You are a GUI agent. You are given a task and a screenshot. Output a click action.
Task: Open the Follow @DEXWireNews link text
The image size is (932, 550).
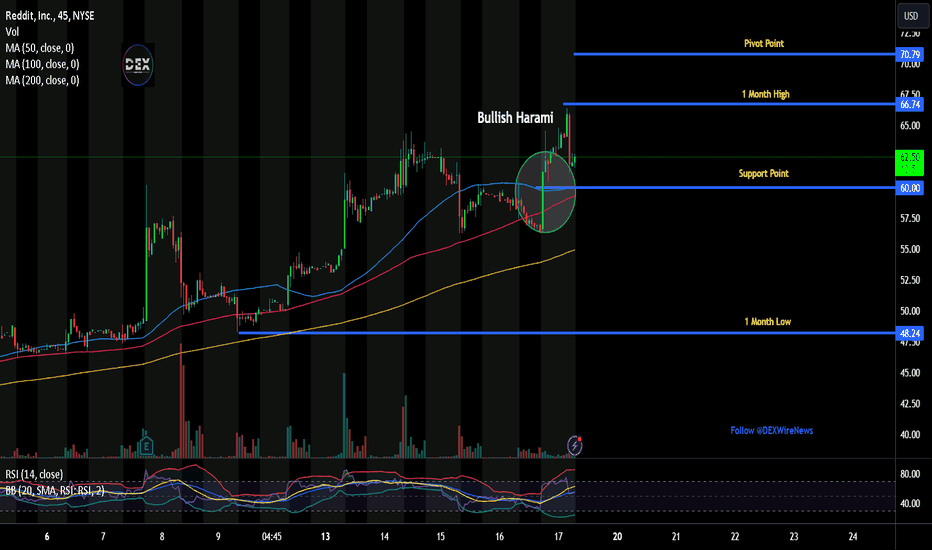pyautogui.click(x=772, y=430)
